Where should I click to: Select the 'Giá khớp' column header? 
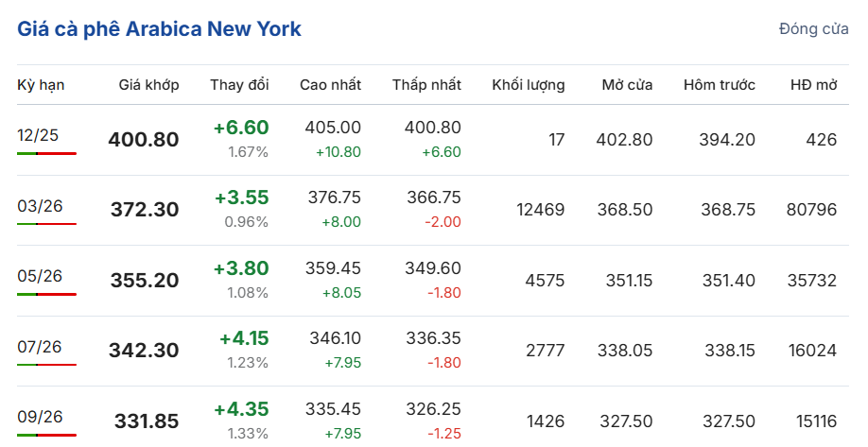click(x=148, y=85)
